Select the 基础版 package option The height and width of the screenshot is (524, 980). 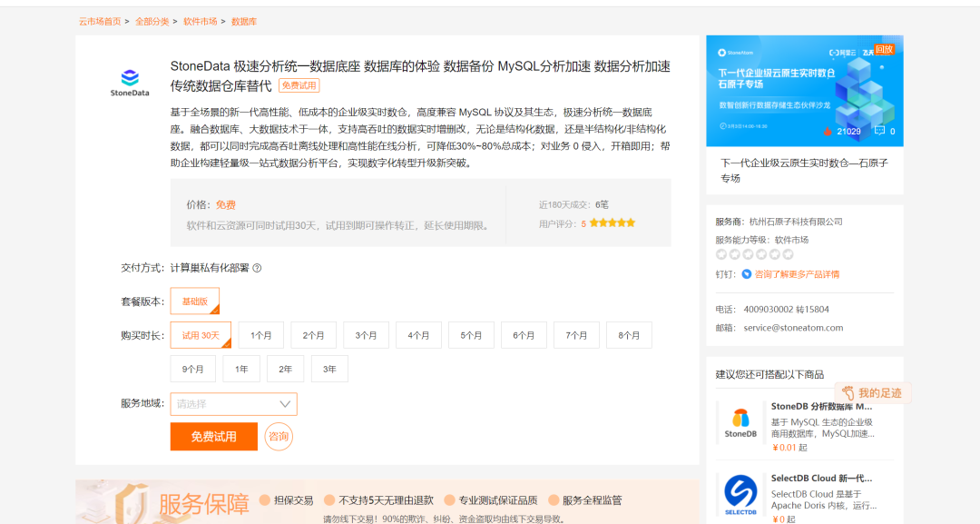point(194,301)
